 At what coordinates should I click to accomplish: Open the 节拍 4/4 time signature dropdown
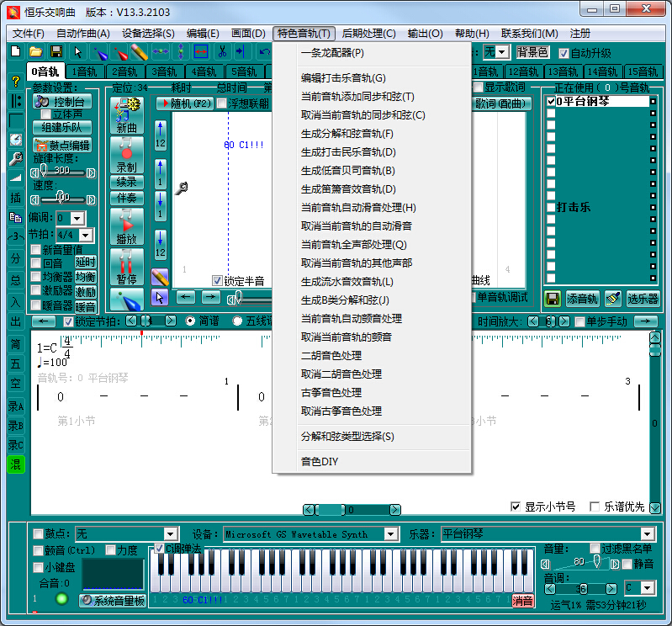(x=86, y=235)
